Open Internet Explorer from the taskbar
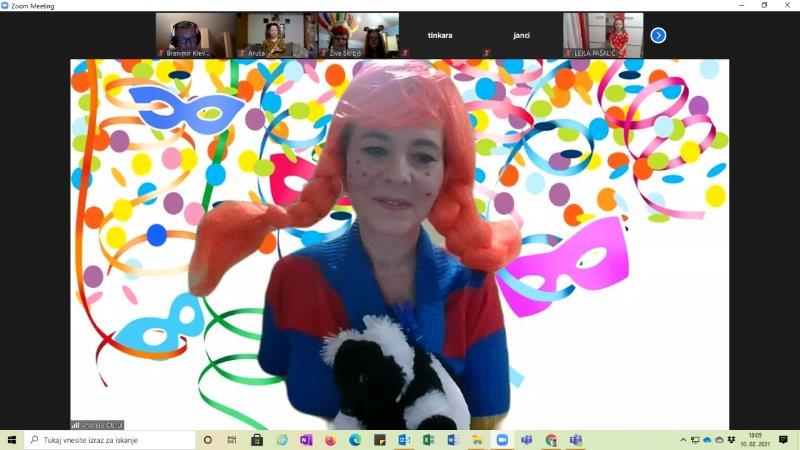Screen dimensions: 800x450 pyautogui.click(x=282, y=440)
